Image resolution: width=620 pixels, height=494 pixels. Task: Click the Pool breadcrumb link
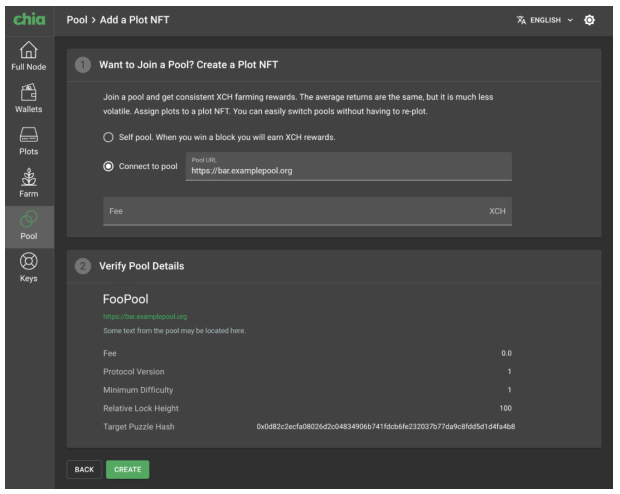[77, 20]
